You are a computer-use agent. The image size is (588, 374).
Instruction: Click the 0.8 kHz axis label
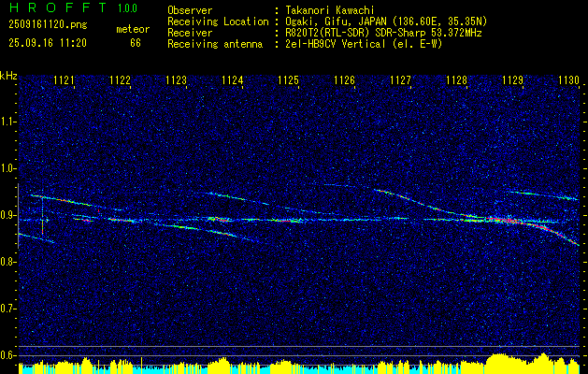coord(7,262)
